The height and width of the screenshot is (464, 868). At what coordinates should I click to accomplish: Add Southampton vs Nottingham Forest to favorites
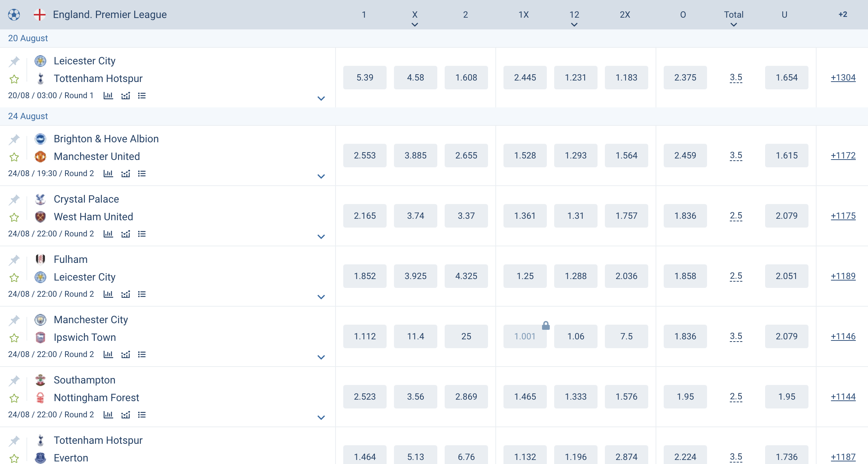[14, 399]
